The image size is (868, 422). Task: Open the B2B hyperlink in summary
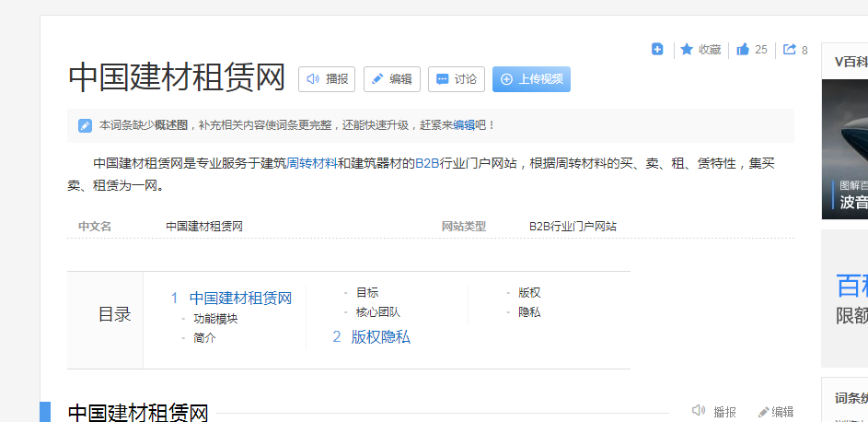pos(427,163)
